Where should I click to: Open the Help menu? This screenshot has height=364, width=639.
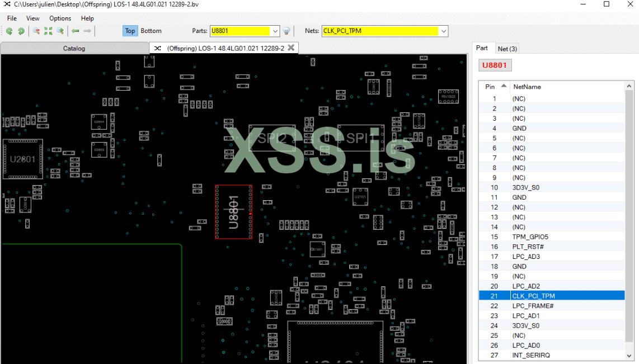click(x=87, y=18)
